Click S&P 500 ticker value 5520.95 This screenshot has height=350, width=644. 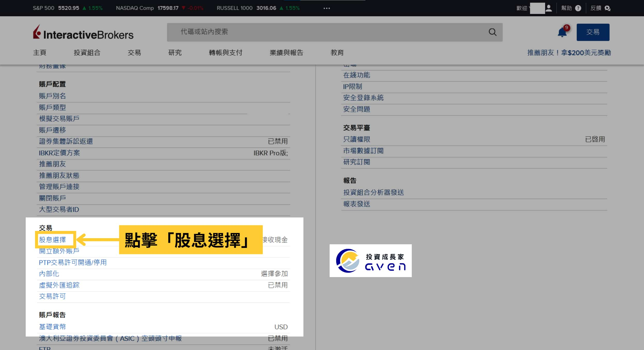(69, 8)
